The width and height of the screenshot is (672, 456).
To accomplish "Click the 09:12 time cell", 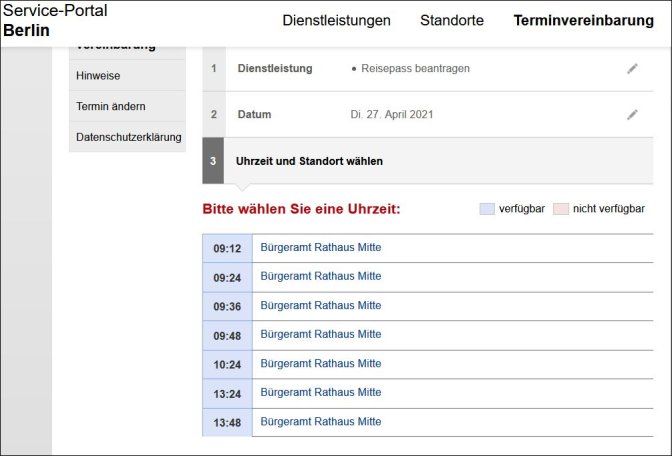I will pyautogui.click(x=227, y=248).
